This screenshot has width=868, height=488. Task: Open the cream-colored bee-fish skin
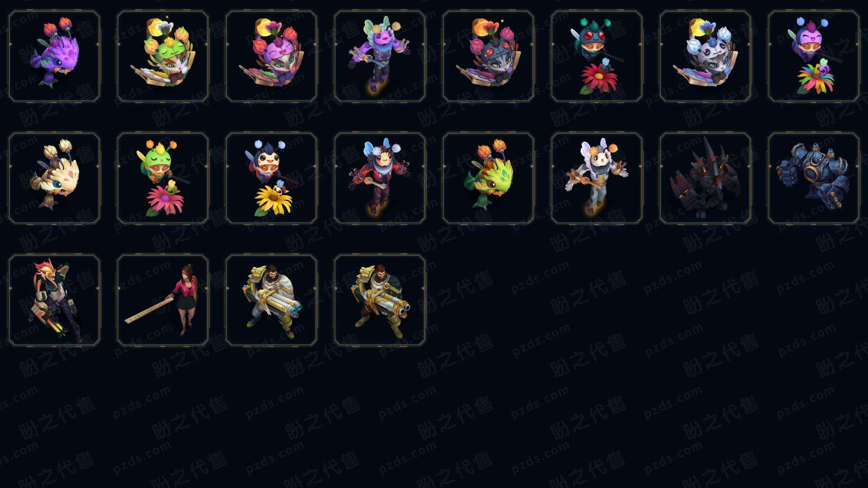(54, 178)
